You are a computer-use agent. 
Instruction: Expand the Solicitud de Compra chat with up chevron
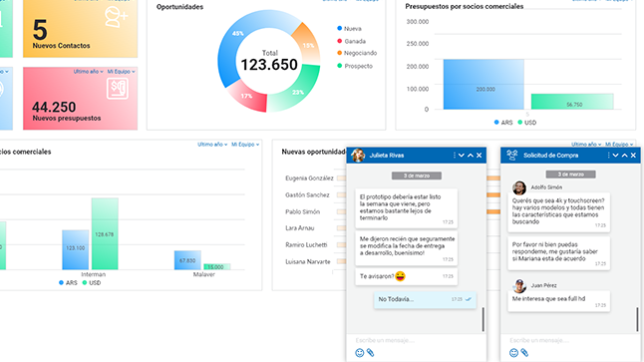click(x=624, y=156)
